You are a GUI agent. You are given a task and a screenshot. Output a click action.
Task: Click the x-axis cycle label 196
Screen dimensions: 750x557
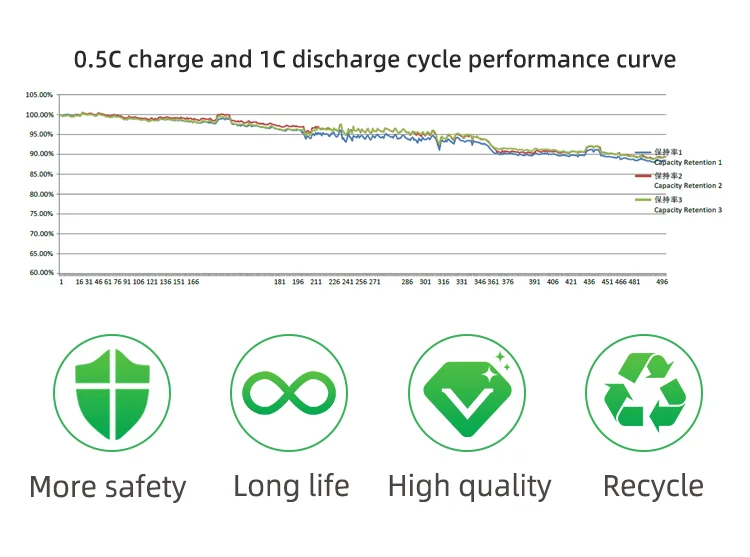coord(298,282)
